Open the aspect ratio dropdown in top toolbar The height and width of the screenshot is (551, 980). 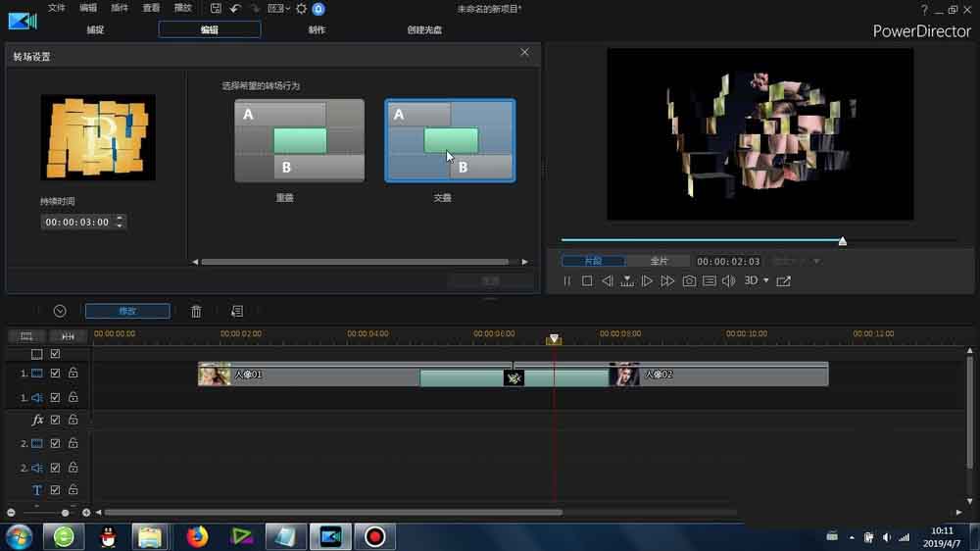click(278, 8)
